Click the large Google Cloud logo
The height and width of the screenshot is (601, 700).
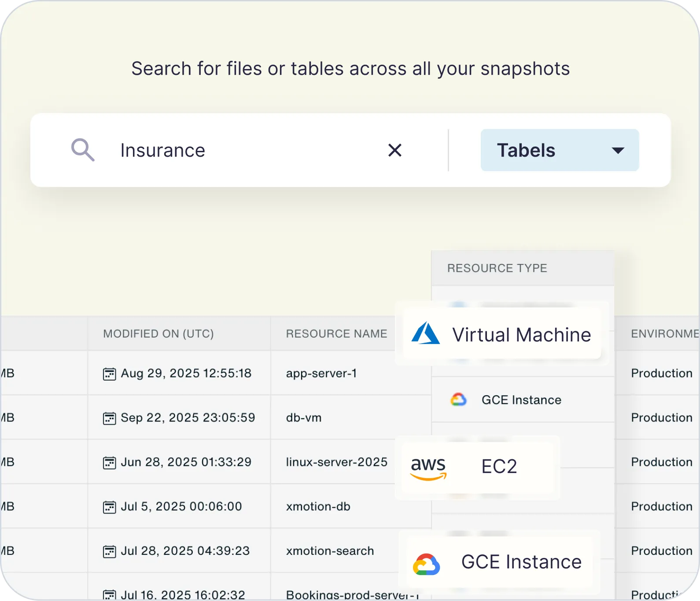(x=426, y=564)
